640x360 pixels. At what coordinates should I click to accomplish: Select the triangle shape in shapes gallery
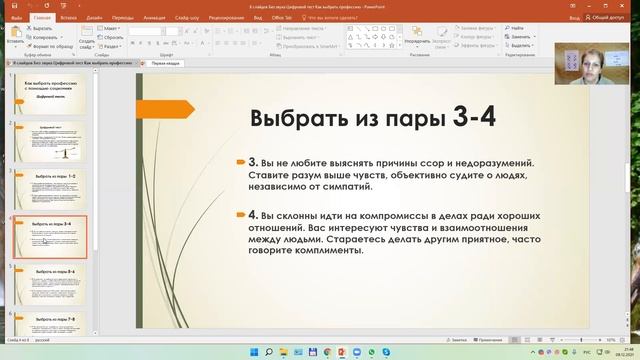350,37
